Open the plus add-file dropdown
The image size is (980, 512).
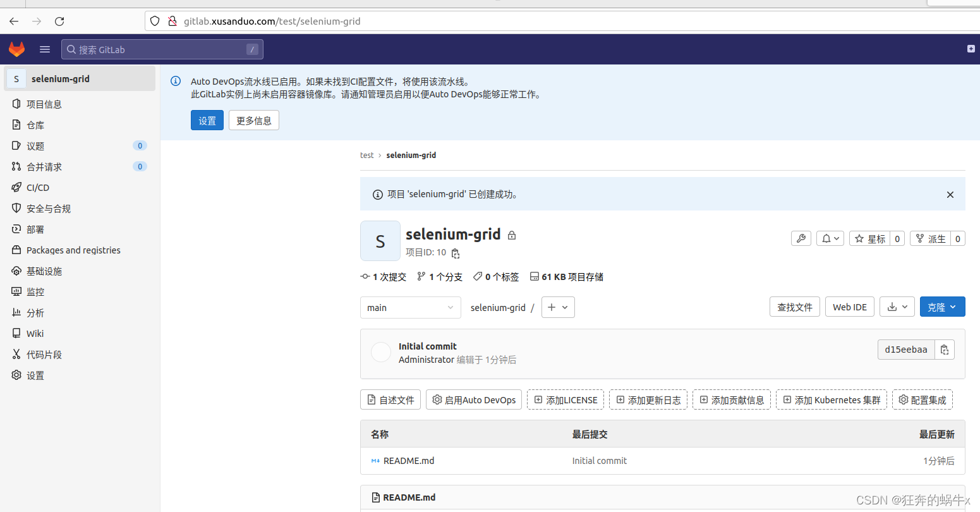click(558, 307)
